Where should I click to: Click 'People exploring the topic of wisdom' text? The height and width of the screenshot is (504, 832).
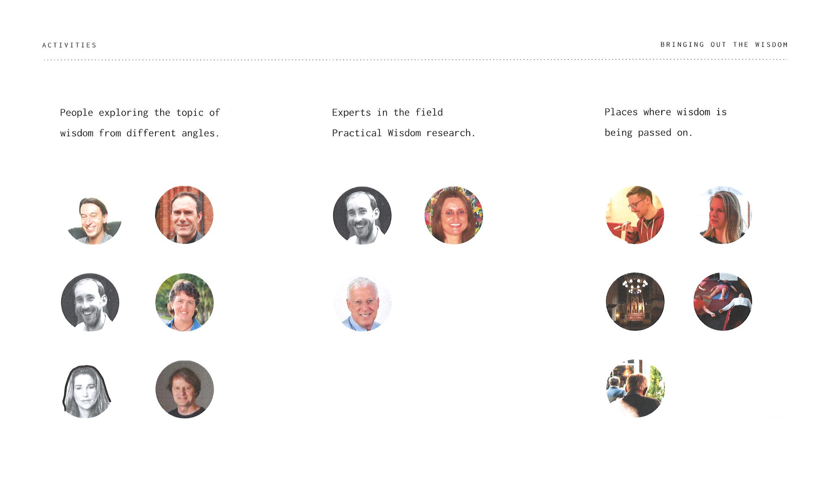(x=140, y=123)
